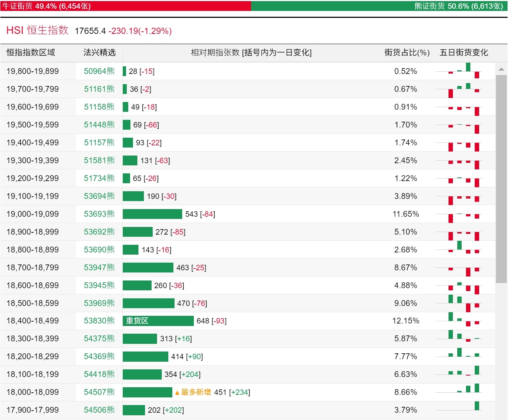The image size is (509, 420).
Task: Open warrant link 54418熊
Action: coord(99,374)
